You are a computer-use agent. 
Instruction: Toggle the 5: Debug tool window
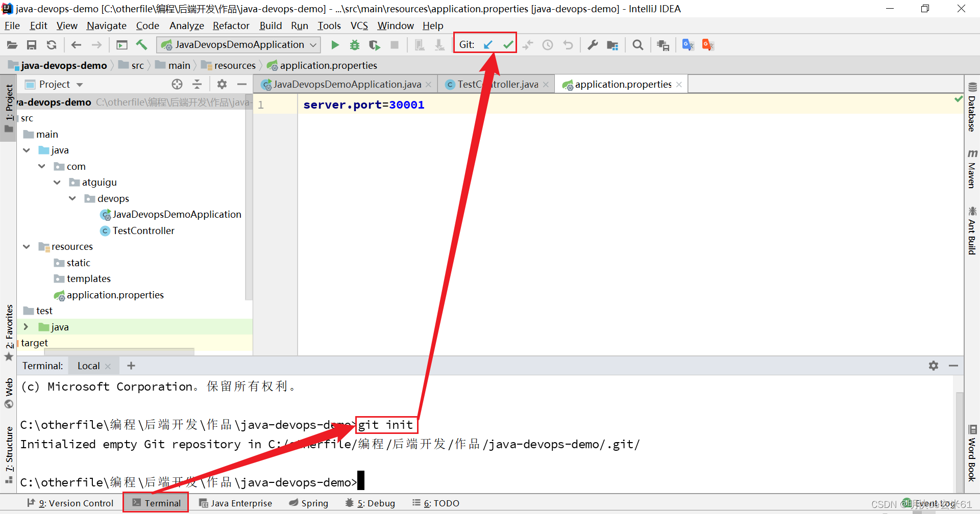coord(370,503)
